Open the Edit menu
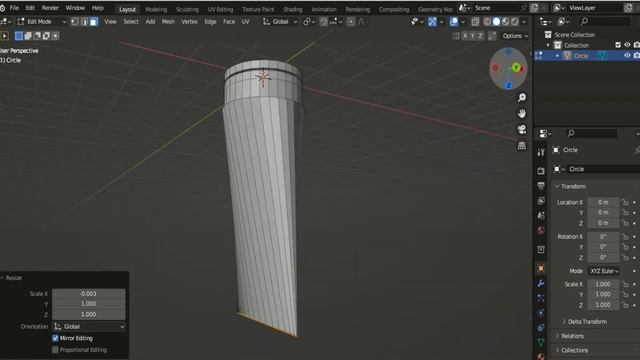The height and width of the screenshot is (360, 640). click(x=30, y=8)
